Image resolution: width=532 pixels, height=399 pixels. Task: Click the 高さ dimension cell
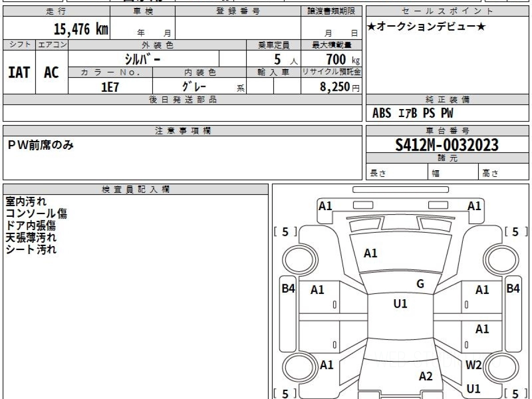pos(504,172)
